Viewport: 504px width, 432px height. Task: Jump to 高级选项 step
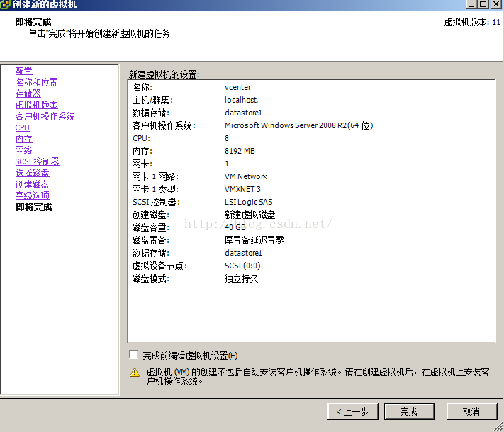[33, 195]
